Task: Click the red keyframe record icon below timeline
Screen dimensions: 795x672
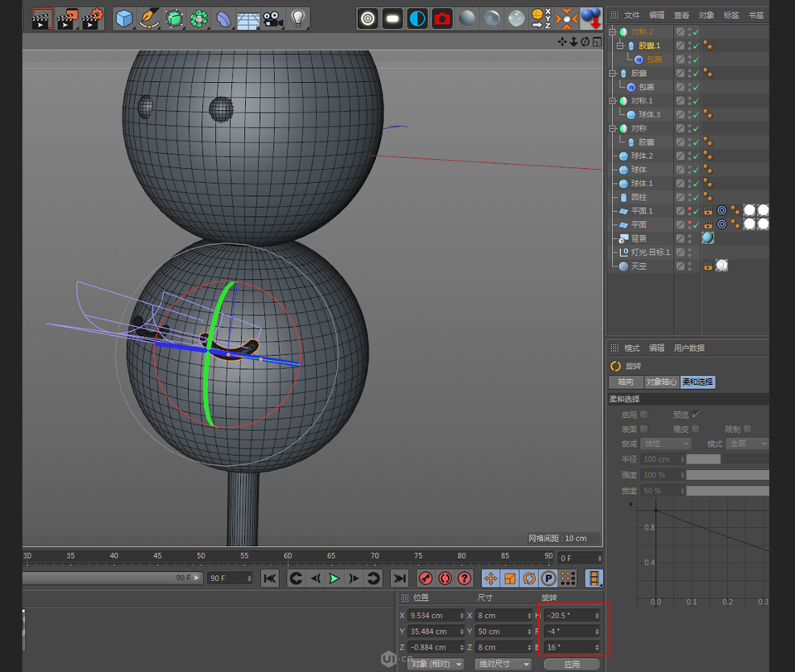Action: (x=426, y=578)
